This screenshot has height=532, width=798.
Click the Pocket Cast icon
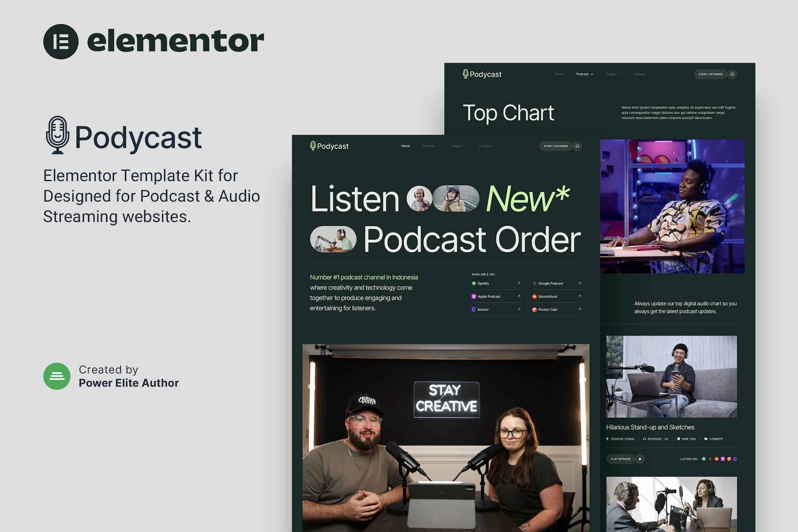click(534, 310)
